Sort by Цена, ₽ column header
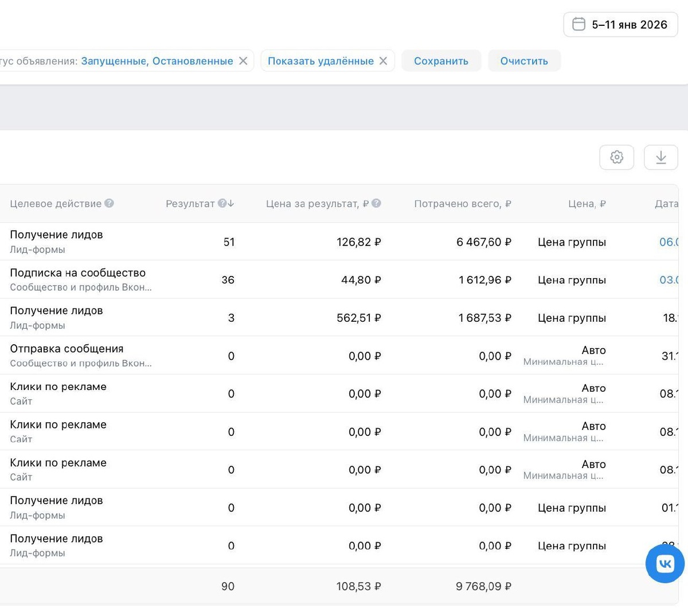The height and width of the screenshot is (616, 688). click(587, 204)
